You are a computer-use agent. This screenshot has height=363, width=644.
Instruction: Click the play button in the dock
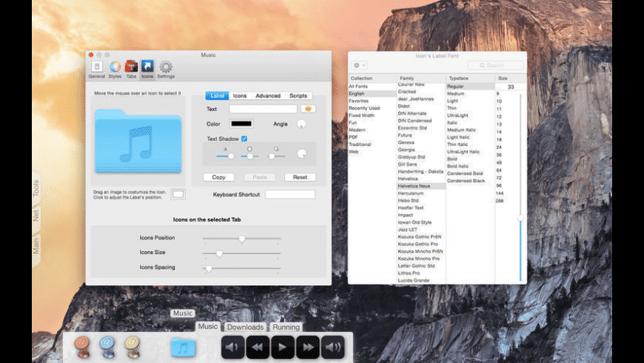tap(283, 347)
